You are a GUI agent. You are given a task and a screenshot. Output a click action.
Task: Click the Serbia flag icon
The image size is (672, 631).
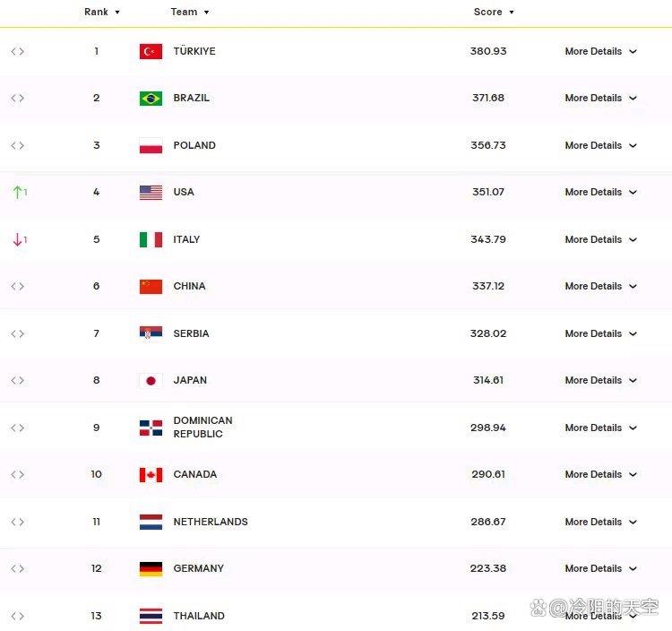[x=151, y=333]
